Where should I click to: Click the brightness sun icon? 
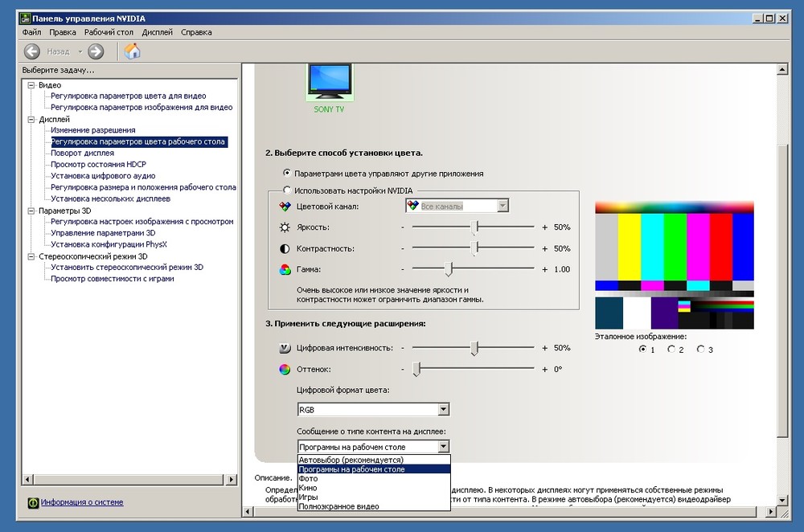285,227
